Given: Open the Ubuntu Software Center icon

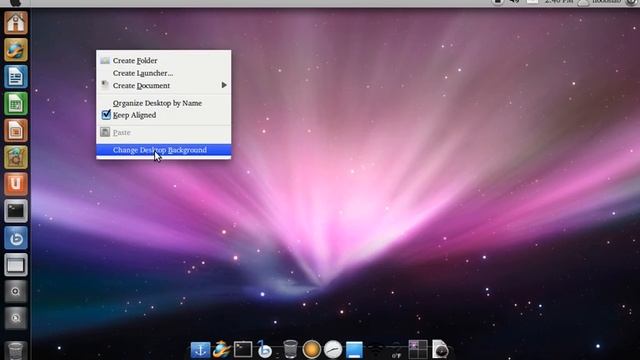Looking at the screenshot, I should (16, 158).
